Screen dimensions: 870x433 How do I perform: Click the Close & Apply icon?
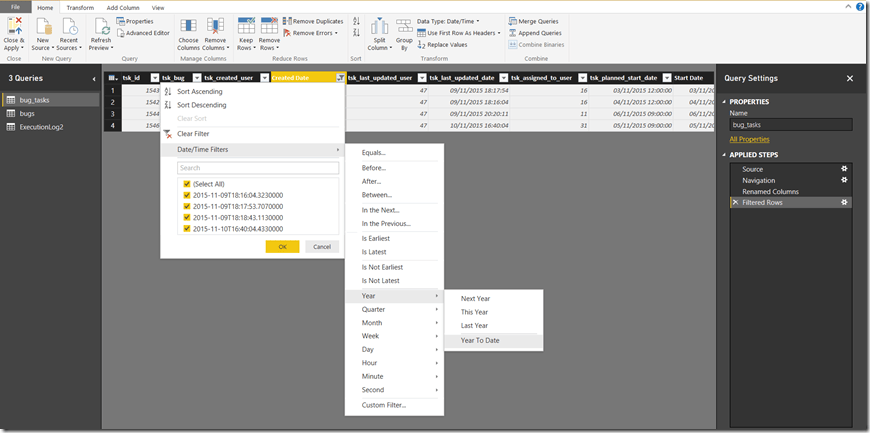(x=13, y=27)
